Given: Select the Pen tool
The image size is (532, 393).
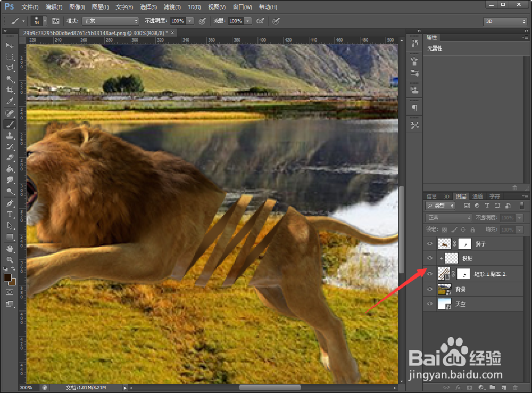Looking at the screenshot, I should tap(10, 203).
